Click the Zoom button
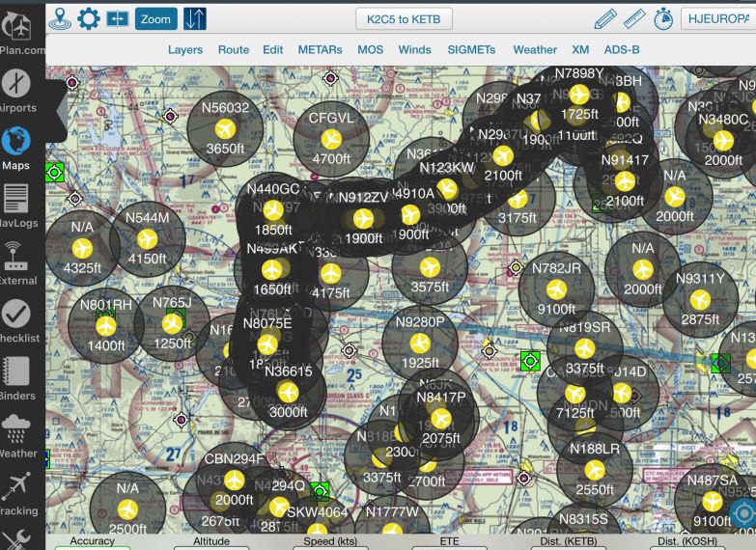 point(155,18)
